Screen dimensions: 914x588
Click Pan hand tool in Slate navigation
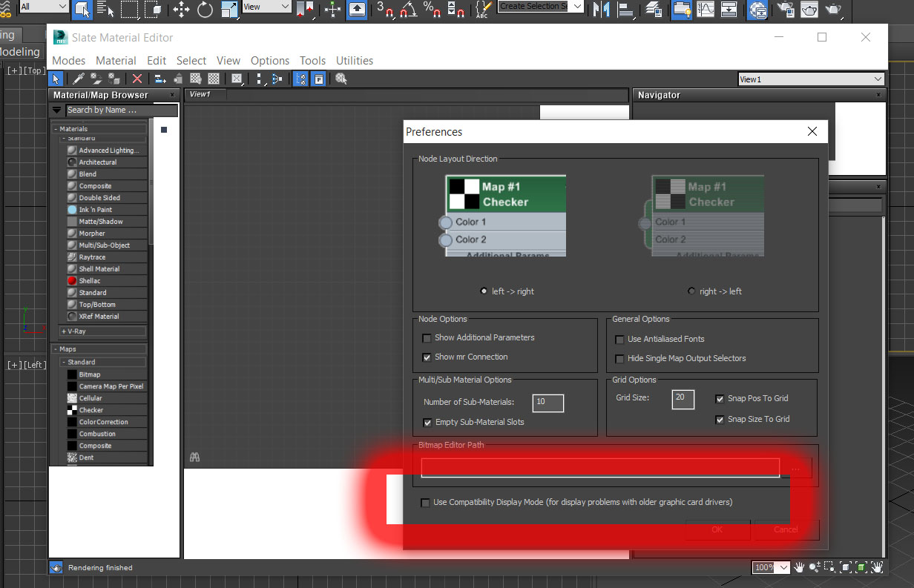point(799,567)
